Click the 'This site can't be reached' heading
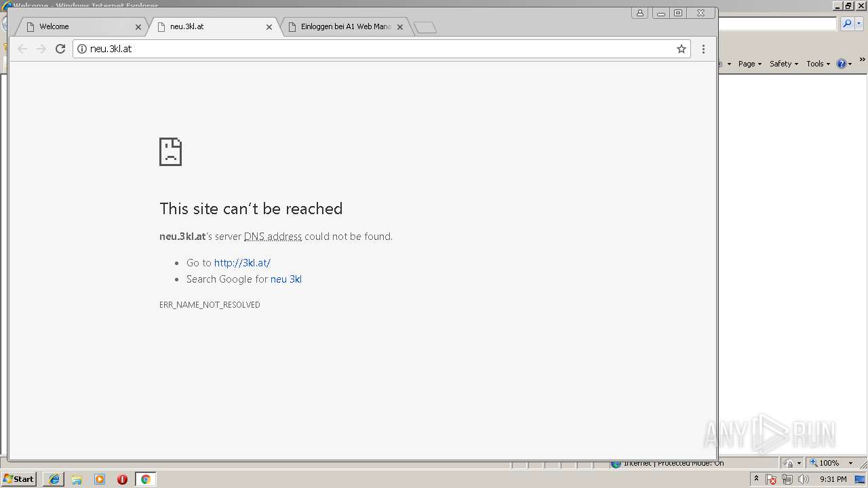 tap(251, 209)
